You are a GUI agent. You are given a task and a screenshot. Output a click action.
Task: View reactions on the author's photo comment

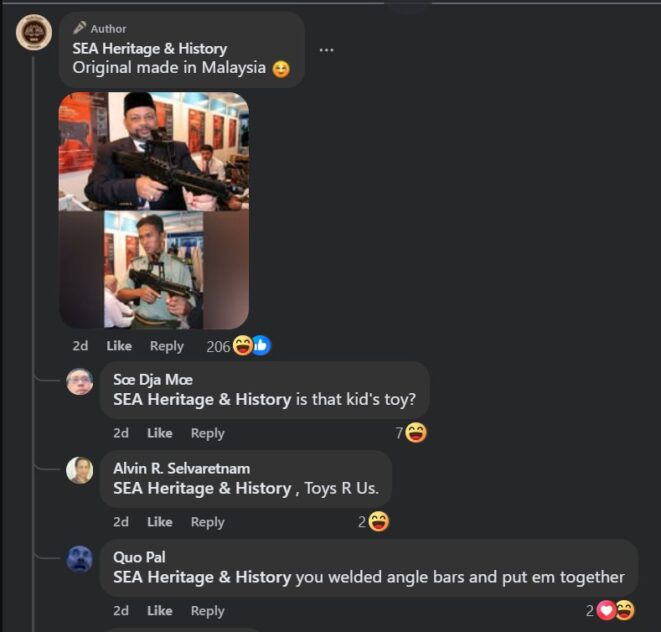[238, 346]
